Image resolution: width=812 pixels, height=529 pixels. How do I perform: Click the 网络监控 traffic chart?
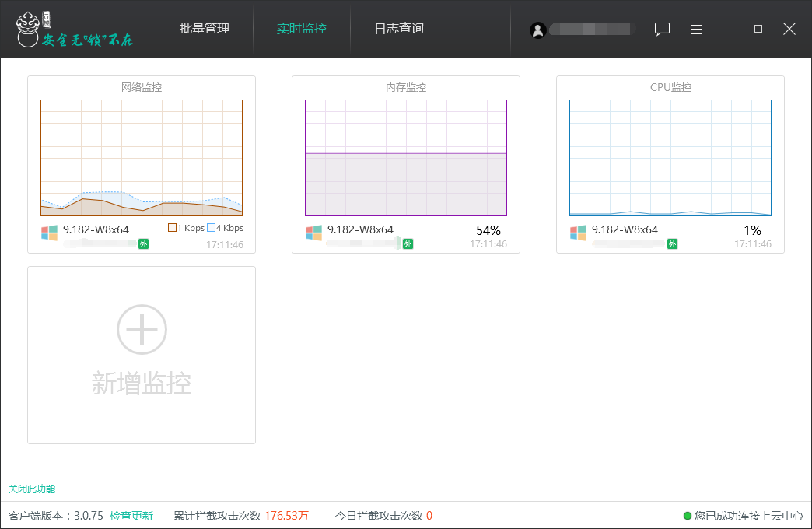142,158
